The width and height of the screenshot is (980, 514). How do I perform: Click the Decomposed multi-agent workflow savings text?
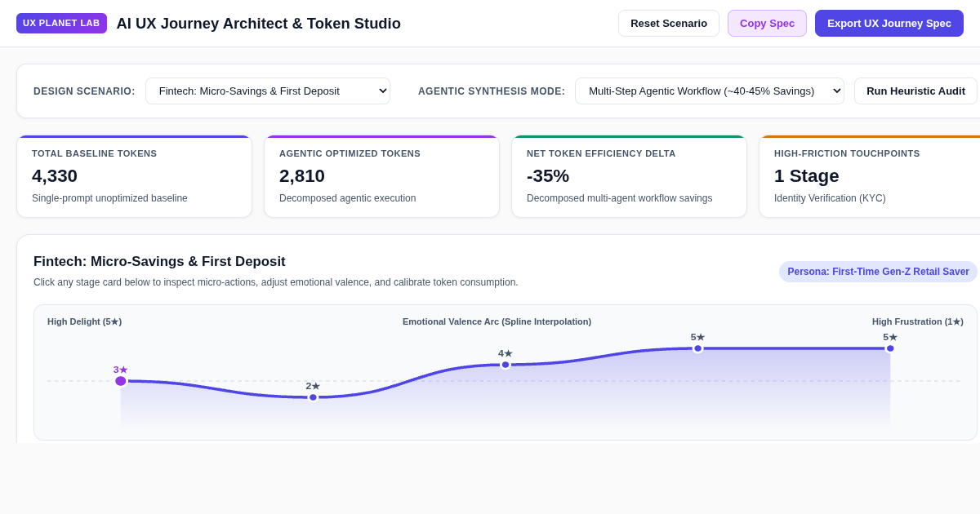pos(619,198)
